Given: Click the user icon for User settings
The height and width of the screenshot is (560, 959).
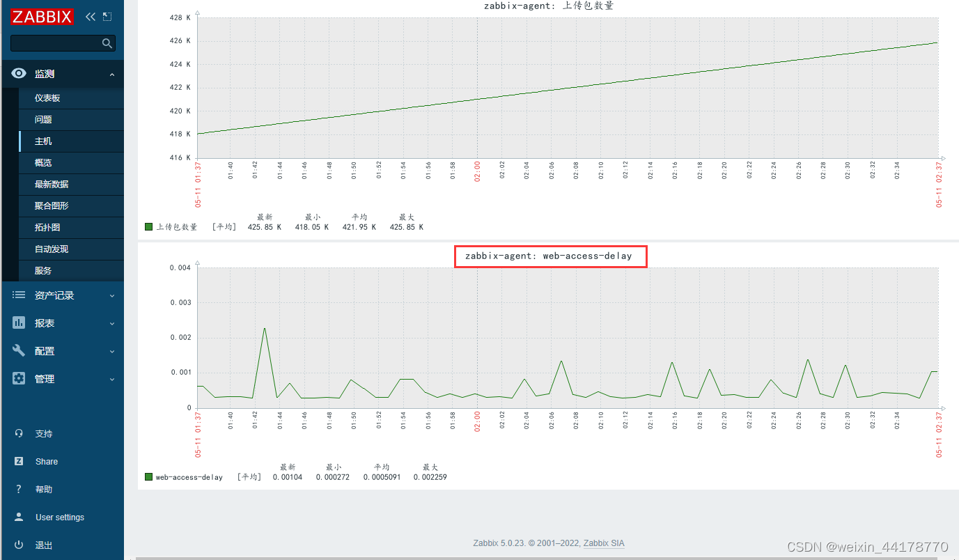Looking at the screenshot, I should 19,517.
